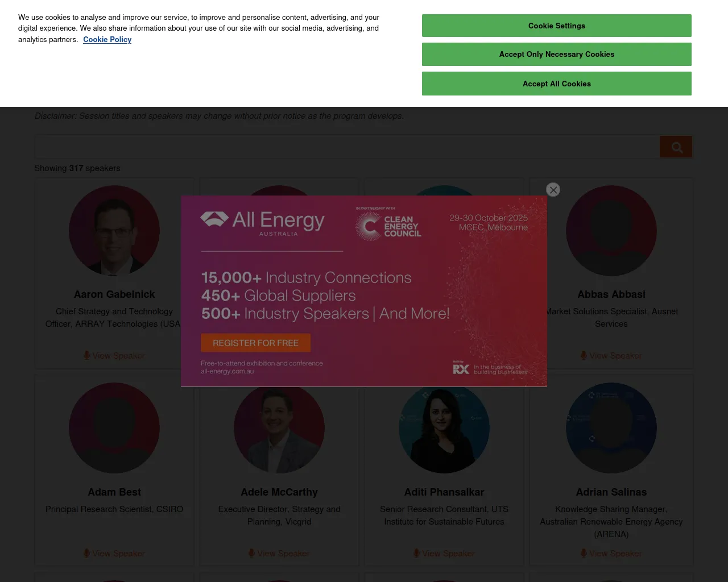The width and height of the screenshot is (728, 582).
Task: Click the "Showing 317 speakers" text
Action: point(77,168)
